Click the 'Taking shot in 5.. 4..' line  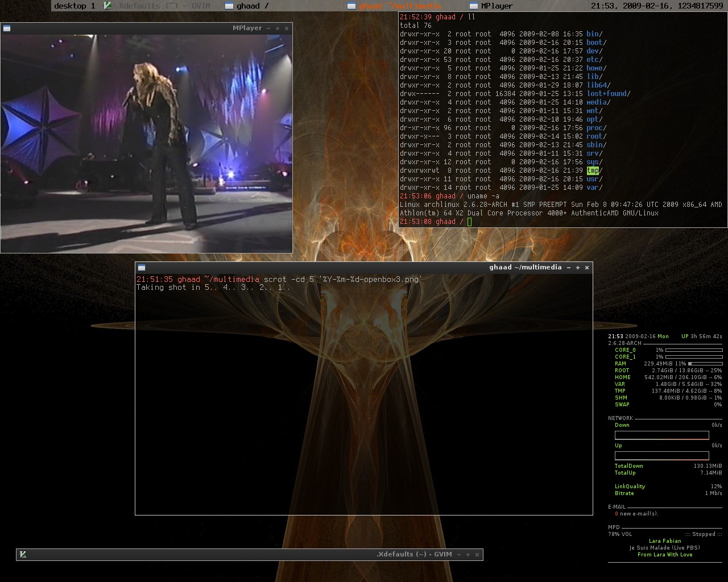click(213, 288)
